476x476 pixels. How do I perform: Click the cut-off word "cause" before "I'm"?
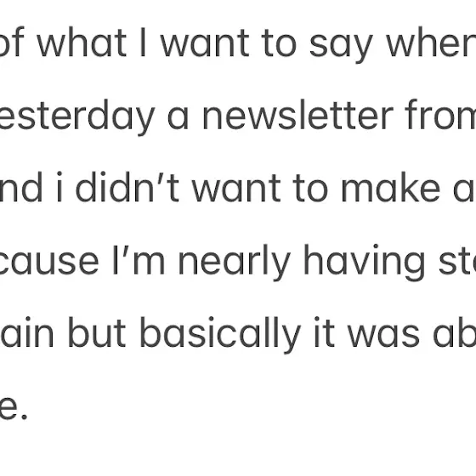[x=49, y=263]
